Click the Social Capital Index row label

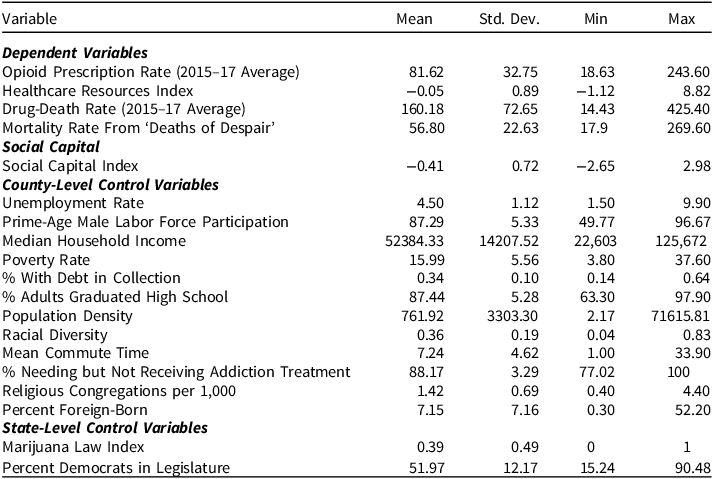point(70,166)
